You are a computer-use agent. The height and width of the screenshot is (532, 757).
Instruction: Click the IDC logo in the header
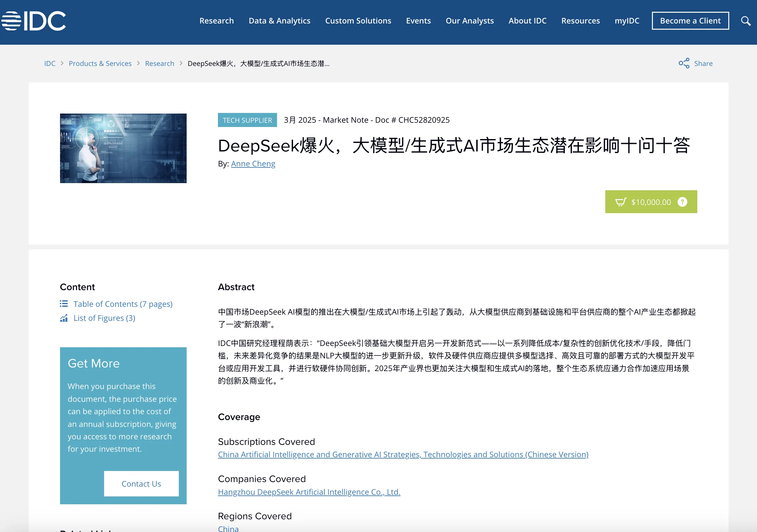click(34, 21)
